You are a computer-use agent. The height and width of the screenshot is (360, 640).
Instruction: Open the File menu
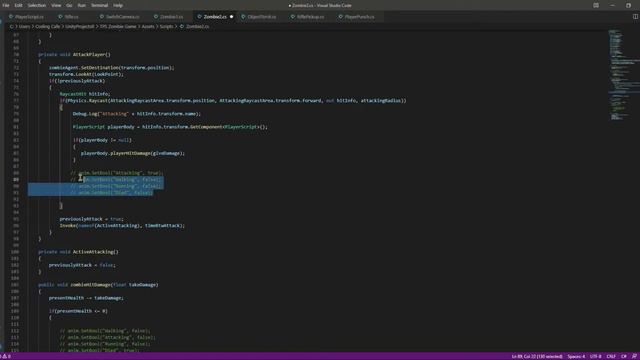(x=6, y=5)
